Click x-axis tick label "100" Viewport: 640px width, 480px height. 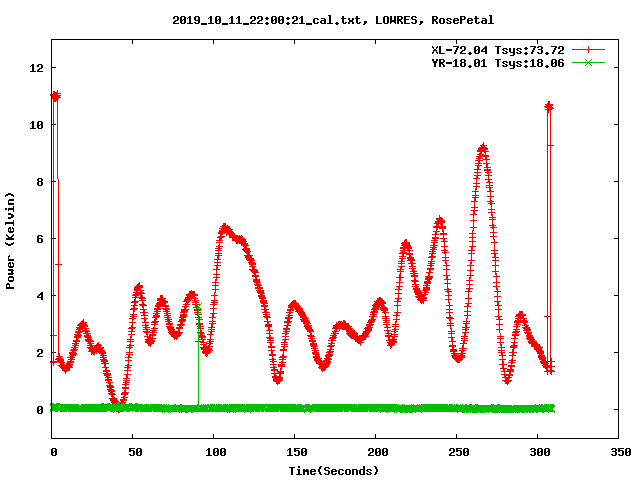point(216,452)
